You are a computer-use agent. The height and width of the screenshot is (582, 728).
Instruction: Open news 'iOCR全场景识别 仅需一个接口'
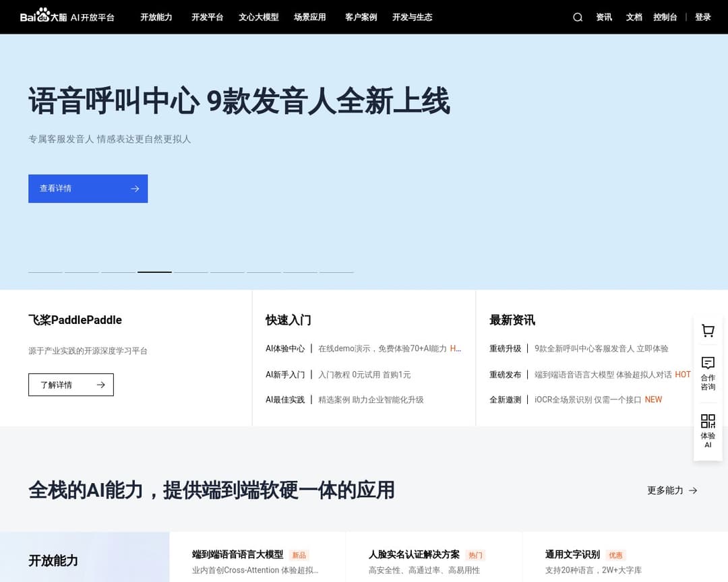588,399
